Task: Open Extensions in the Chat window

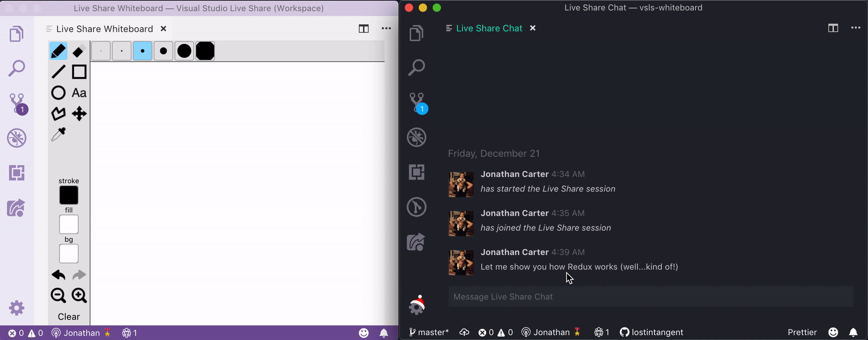Action: click(x=417, y=172)
